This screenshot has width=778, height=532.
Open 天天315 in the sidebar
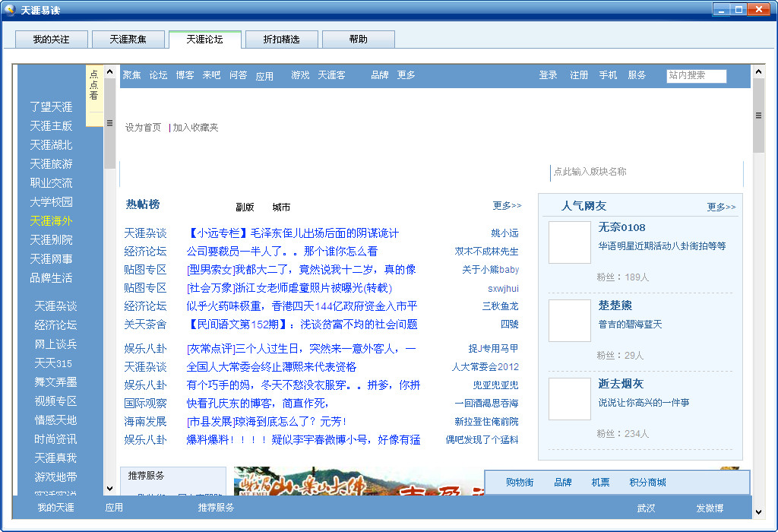coord(53,363)
